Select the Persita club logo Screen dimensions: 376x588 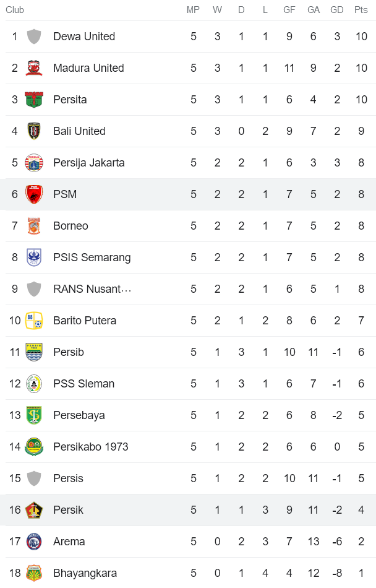pos(34,100)
